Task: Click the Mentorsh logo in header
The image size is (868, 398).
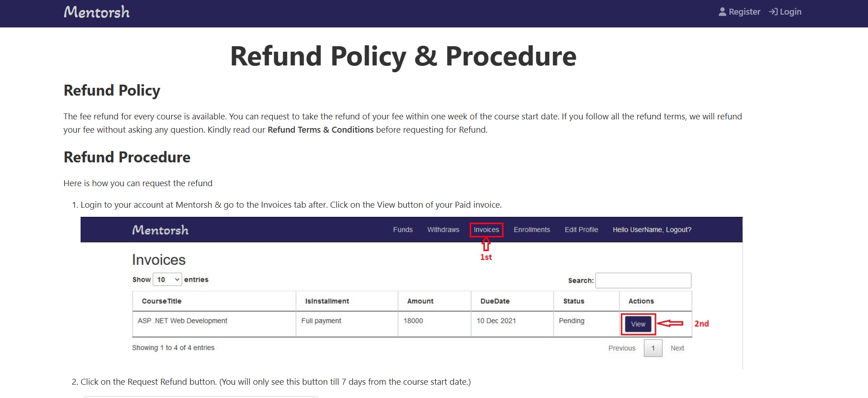Action: point(97,12)
